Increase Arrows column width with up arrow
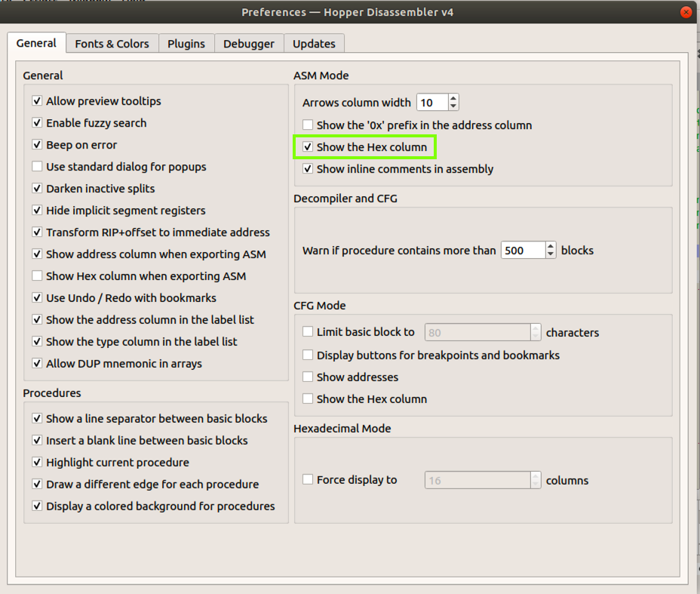 point(453,98)
